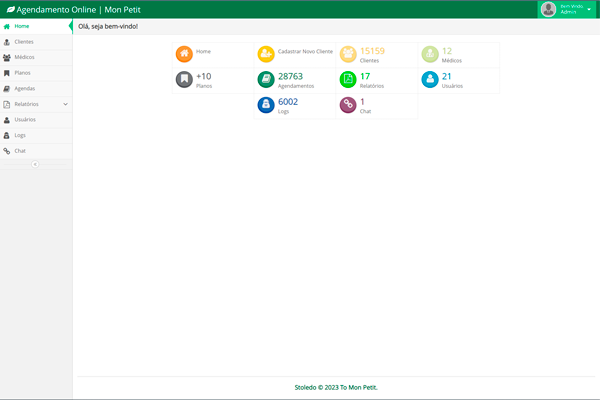Open the bright green Relatórios icon
600x400 pixels.
pyautogui.click(x=347, y=79)
